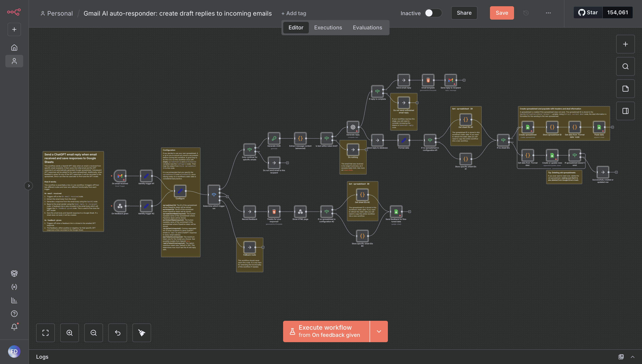
Task: Click Add tag next to workflow title
Action: (x=294, y=13)
